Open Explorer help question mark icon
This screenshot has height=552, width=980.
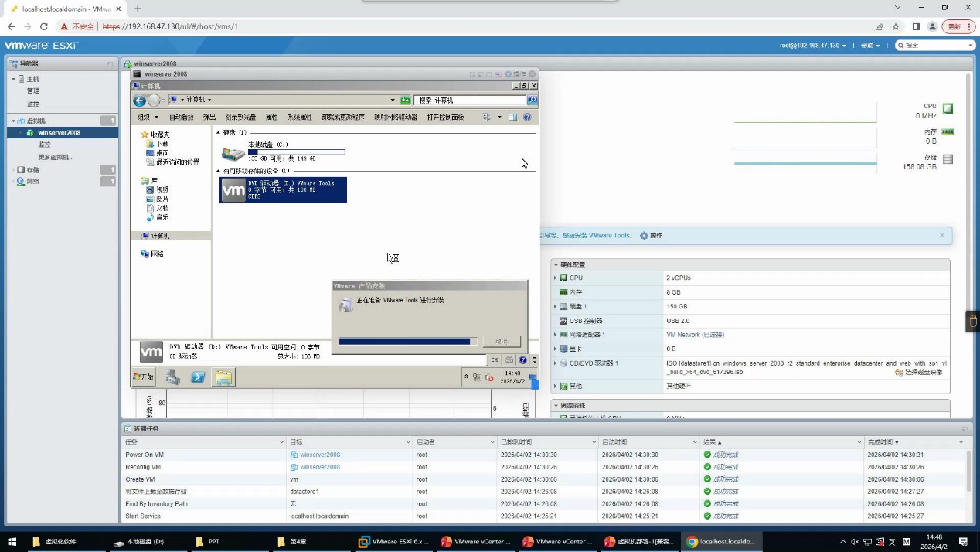tap(527, 118)
